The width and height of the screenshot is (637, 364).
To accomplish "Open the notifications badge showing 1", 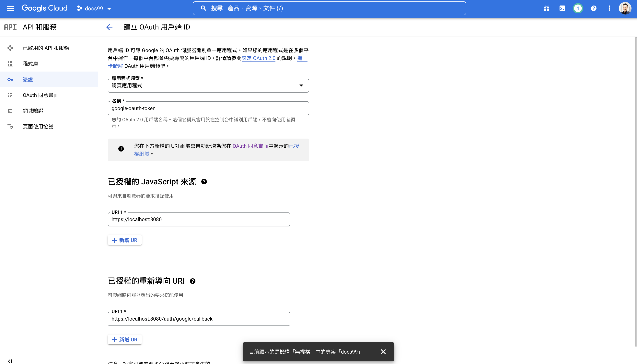I will (x=578, y=8).
